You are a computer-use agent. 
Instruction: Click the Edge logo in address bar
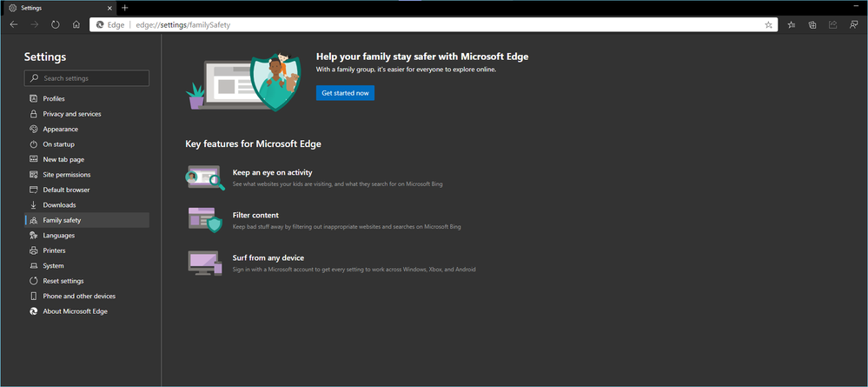click(x=100, y=24)
